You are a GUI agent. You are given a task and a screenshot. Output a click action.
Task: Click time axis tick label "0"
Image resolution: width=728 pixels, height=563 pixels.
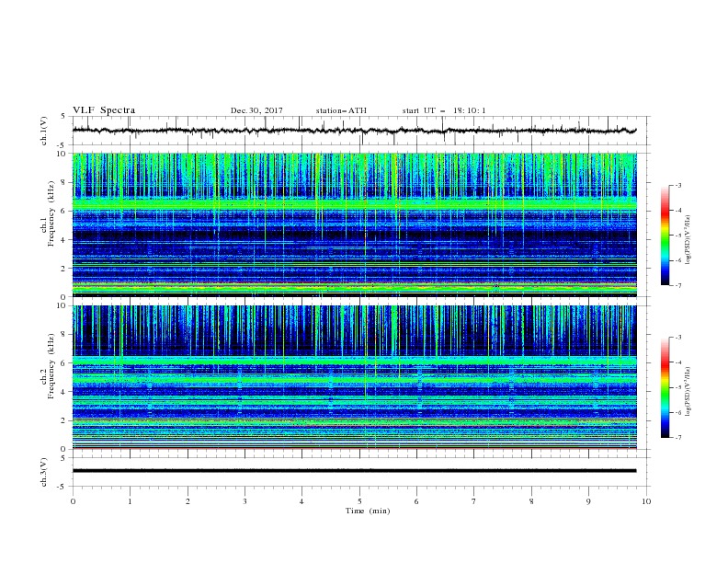tap(73, 501)
